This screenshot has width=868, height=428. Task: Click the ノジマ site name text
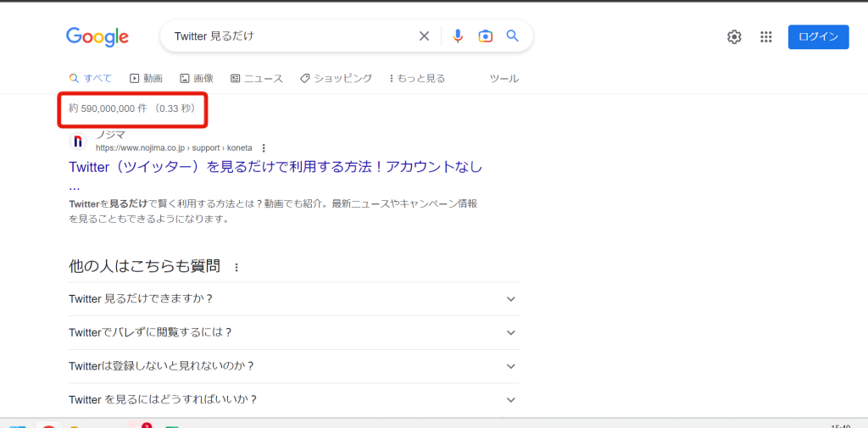(x=111, y=134)
